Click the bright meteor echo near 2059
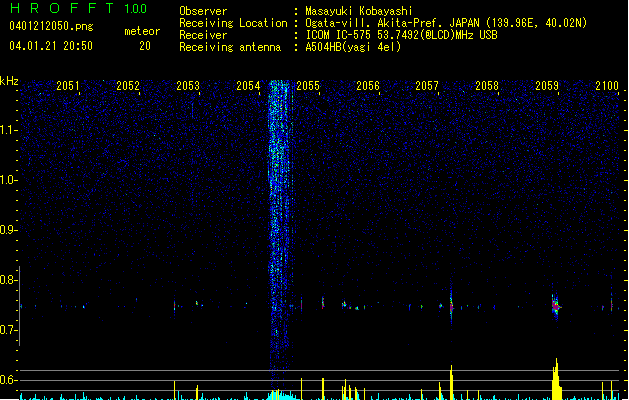This screenshot has height=400, width=629. (555, 307)
